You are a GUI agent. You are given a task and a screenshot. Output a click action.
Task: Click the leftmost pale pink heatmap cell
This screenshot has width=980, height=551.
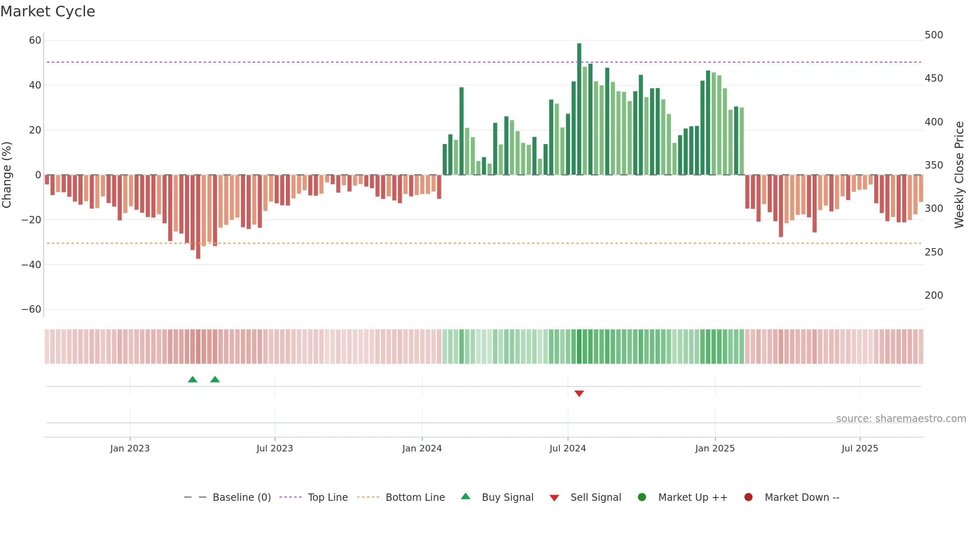pos(47,347)
